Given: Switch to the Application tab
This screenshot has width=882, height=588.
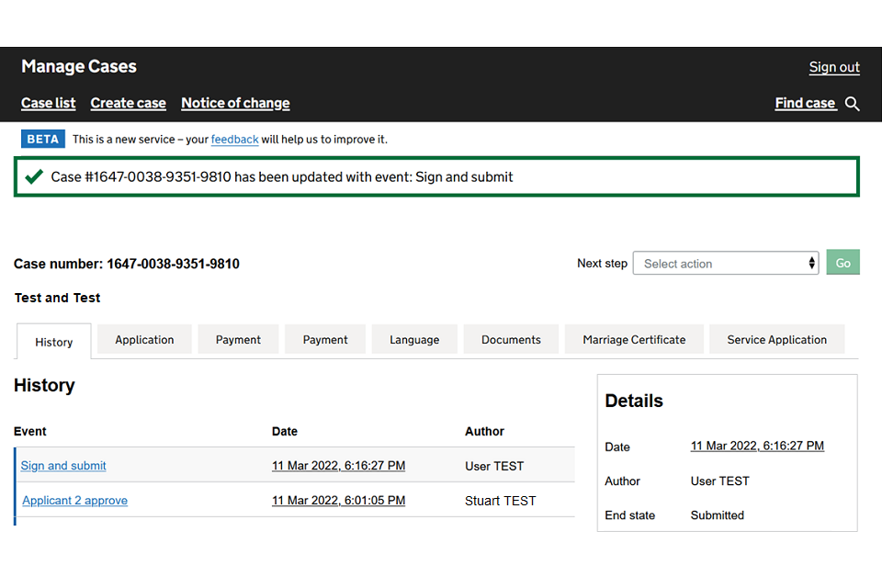Looking at the screenshot, I should pyautogui.click(x=144, y=340).
